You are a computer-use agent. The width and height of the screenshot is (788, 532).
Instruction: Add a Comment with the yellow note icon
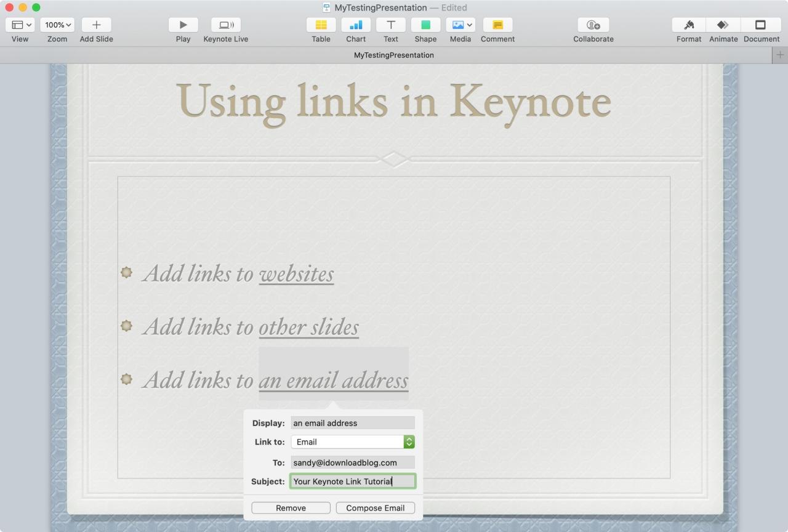(x=497, y=25)
